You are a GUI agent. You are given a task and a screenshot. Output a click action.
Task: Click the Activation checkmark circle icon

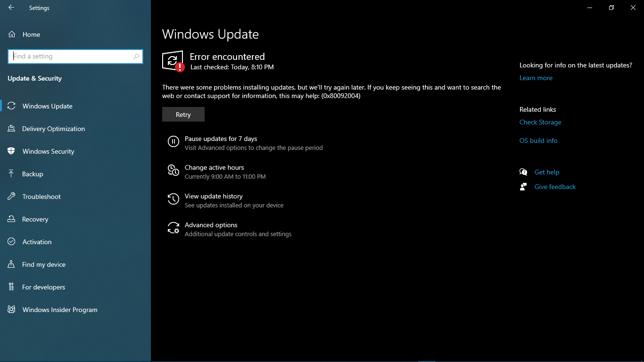click(x=12, y=242)
